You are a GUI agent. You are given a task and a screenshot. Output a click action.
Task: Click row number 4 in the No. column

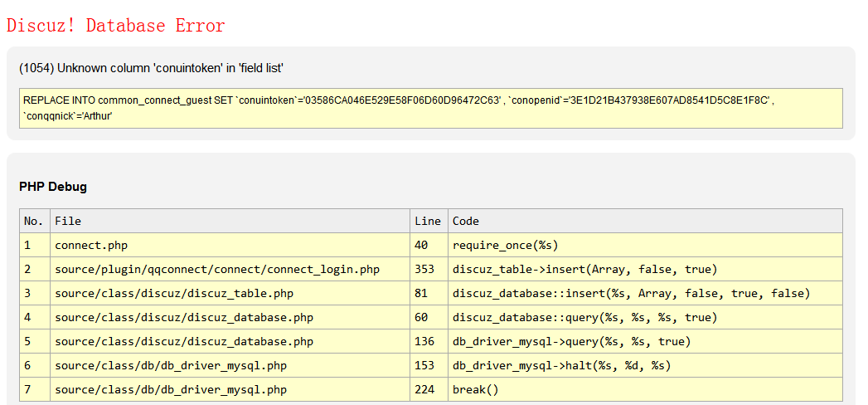point(35,318)
